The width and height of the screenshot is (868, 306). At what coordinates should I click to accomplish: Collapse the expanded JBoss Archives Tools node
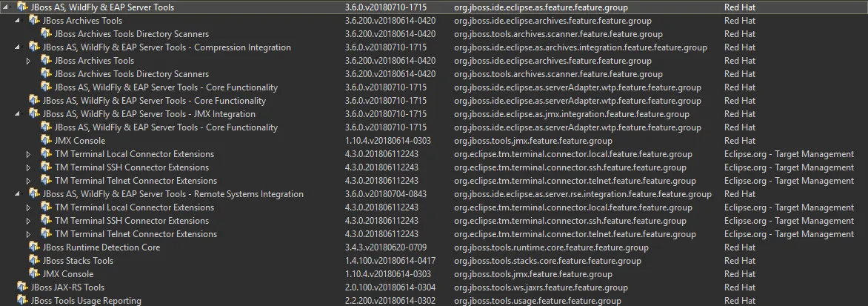point(17,21)
